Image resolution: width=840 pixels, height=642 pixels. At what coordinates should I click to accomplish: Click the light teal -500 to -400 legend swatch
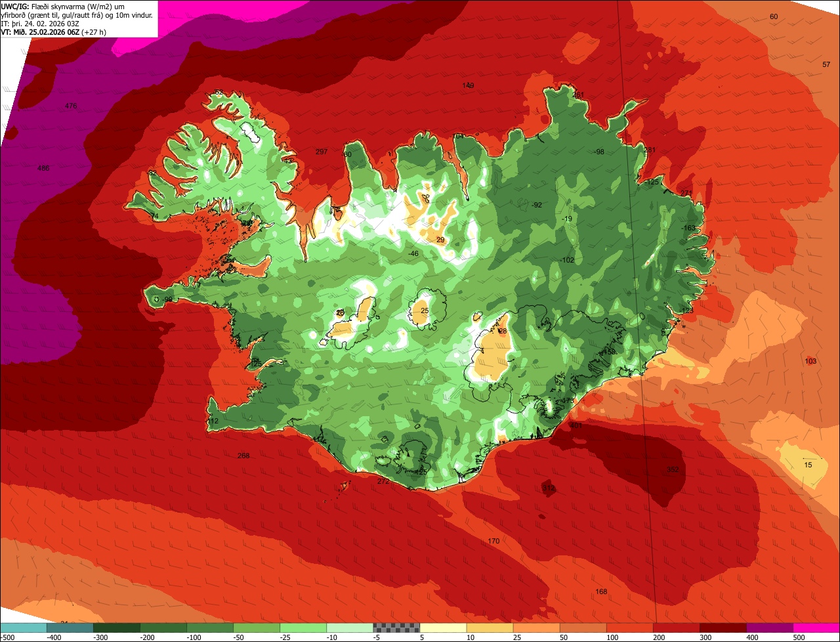[x=23, y=628]
